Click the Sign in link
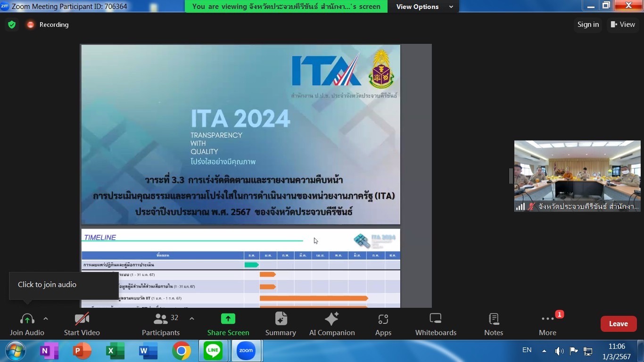This screenshot has height=362, width=644. pyautogui.click(x=588, y=25)
